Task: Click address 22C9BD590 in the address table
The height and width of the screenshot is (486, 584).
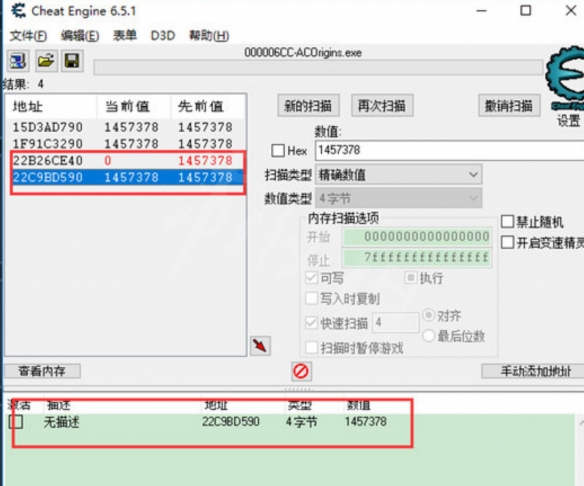Action: [231, 422]
